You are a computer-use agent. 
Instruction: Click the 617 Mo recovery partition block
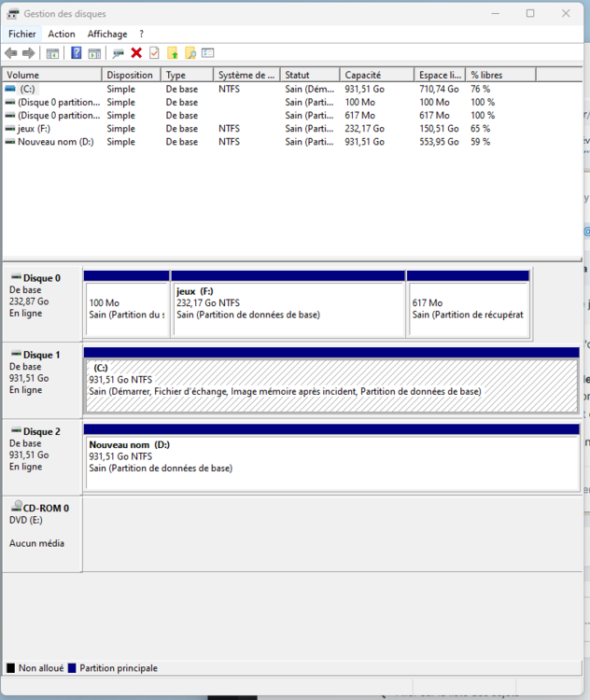coord(468,309)
